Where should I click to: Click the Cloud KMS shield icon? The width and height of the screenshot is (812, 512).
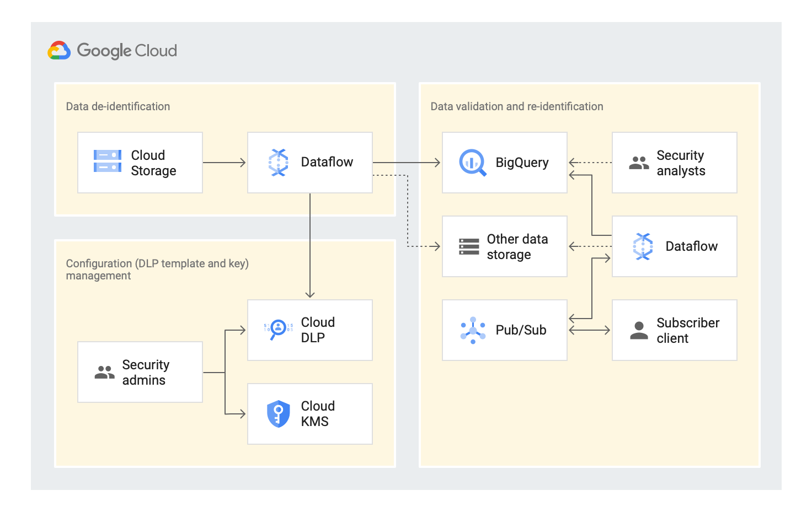pyautogui.click(x=279, y=414)
